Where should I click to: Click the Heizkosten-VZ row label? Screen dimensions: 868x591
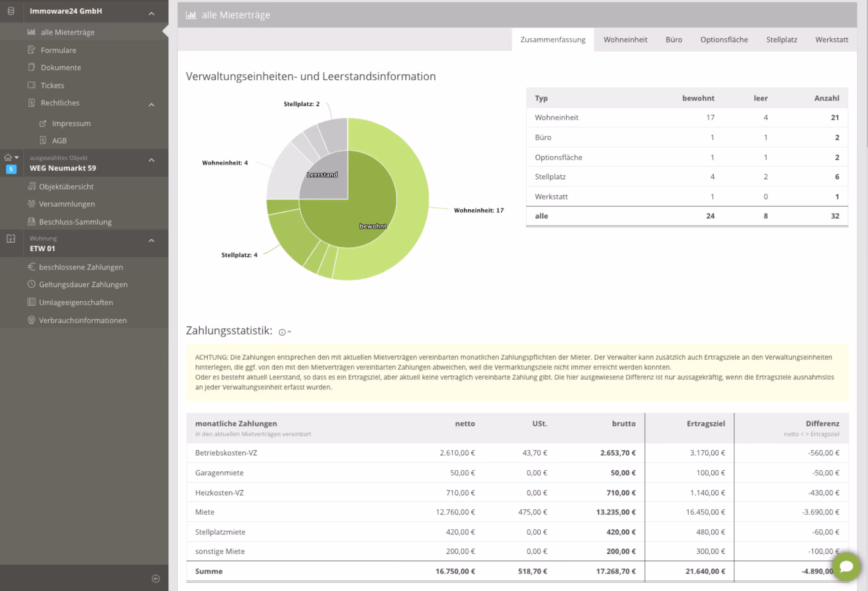tap(219, 493)
